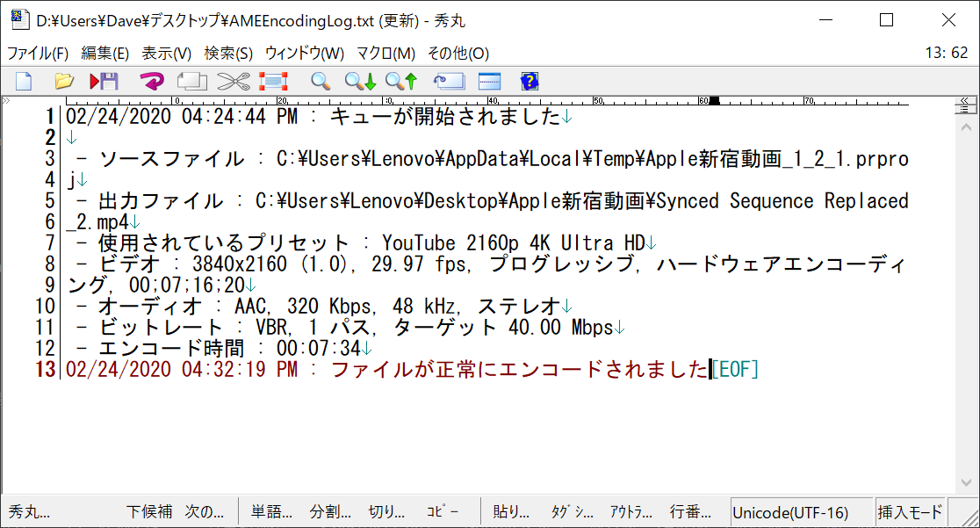This screenshot has height=528, width=980.
Task: Find previous with magnifier up-arrow icon
Action: click(401, 82)
